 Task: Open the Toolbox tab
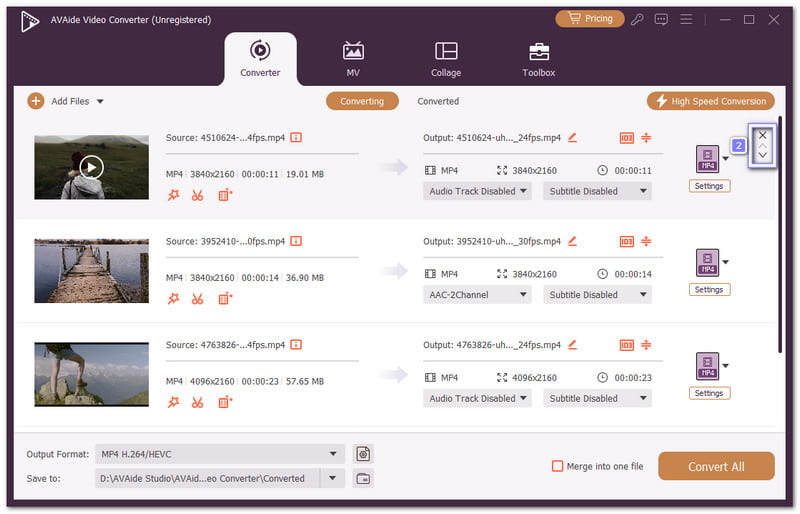pyautogui.click(x=538, y=59)
